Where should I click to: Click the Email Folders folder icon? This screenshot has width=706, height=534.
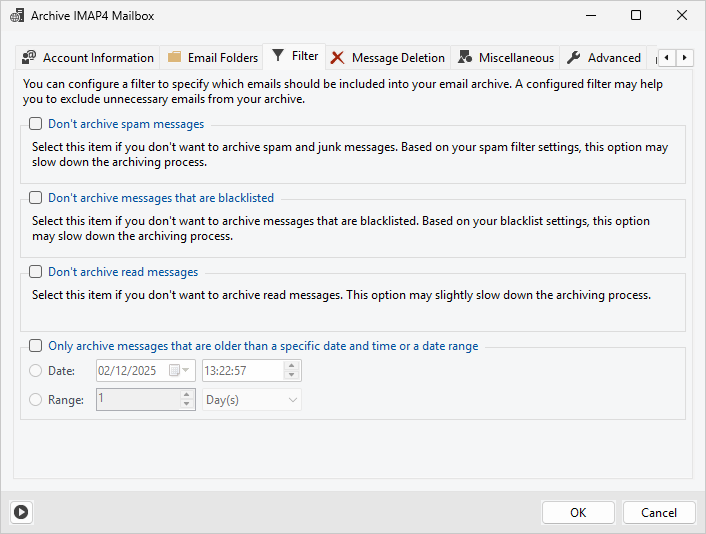click(175, 57)
